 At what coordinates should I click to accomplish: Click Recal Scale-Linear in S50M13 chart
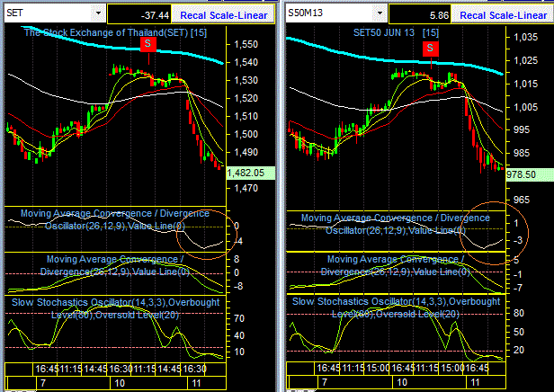[x=503, y=15]
